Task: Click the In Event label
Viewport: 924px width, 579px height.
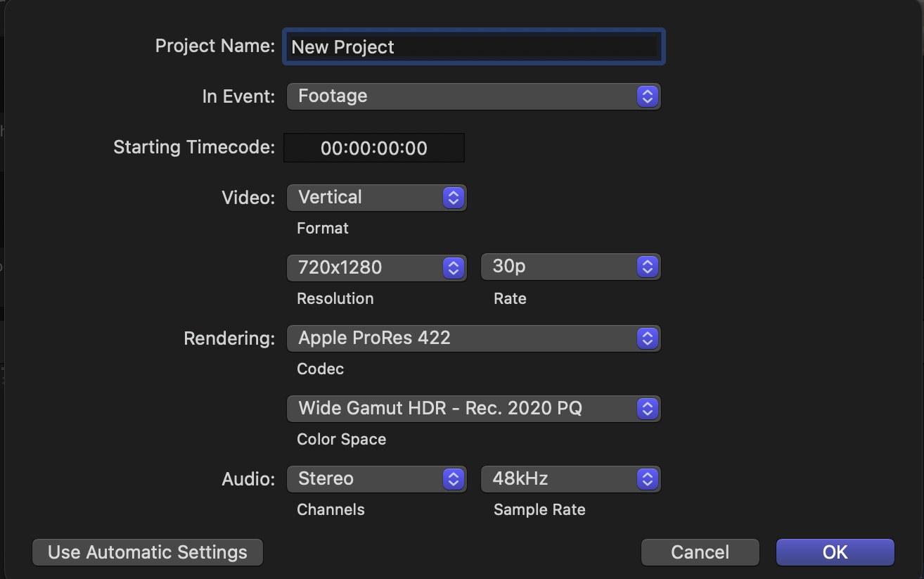Action: point(238,96)
